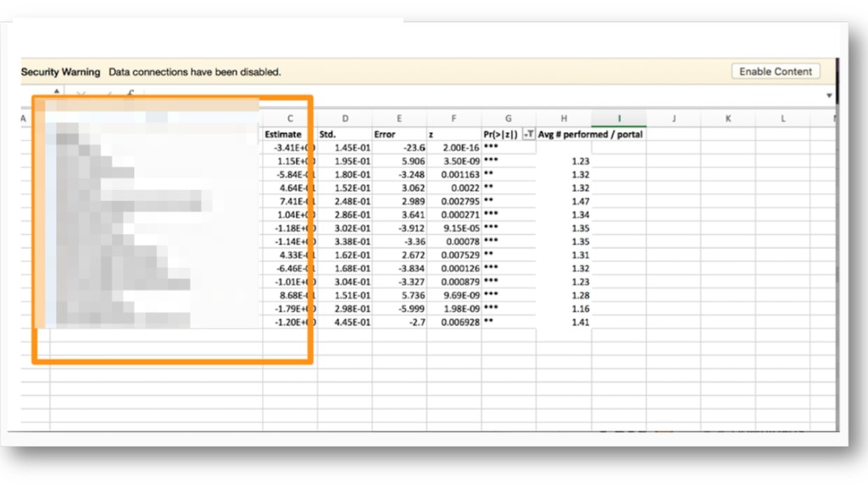The height and width of the screenshot is (488, 868).
Task: Click the last average value 1.41
Action: [x=564, y=322]
